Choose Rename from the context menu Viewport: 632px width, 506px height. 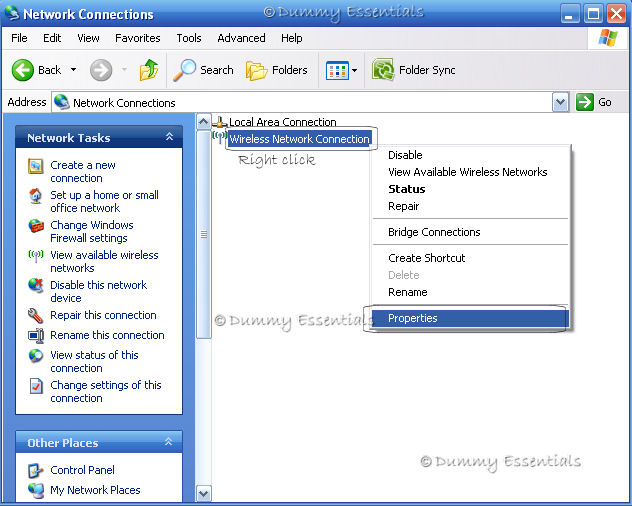(471, 292)
